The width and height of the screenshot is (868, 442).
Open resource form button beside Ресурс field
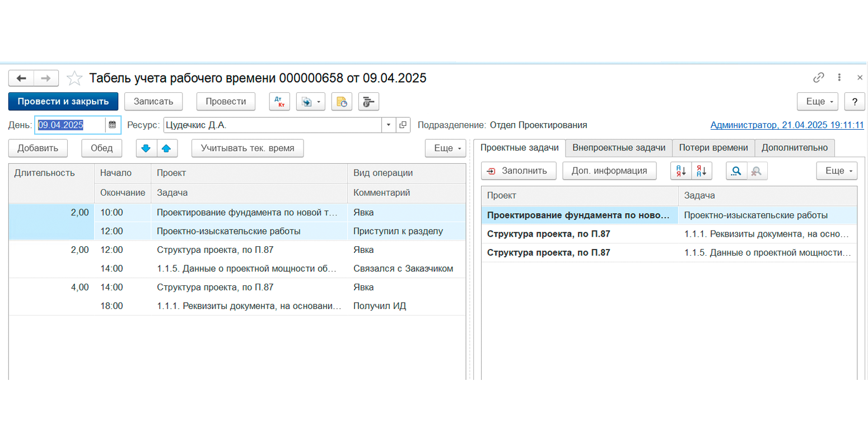tap(403, 125)
